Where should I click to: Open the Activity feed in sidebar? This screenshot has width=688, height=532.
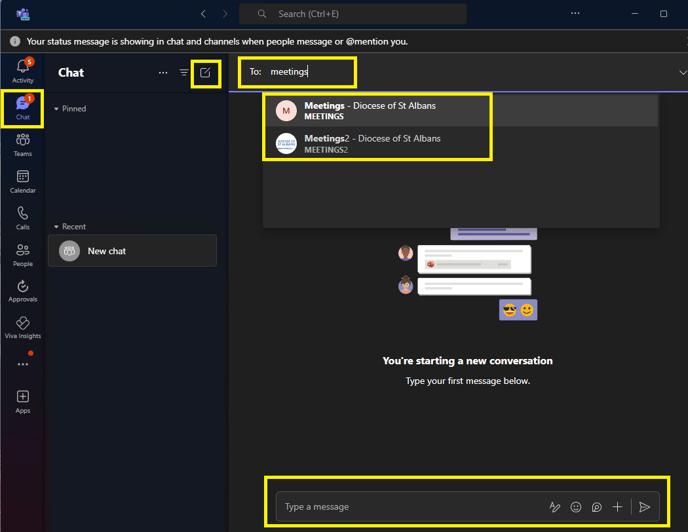click(22, 71)
